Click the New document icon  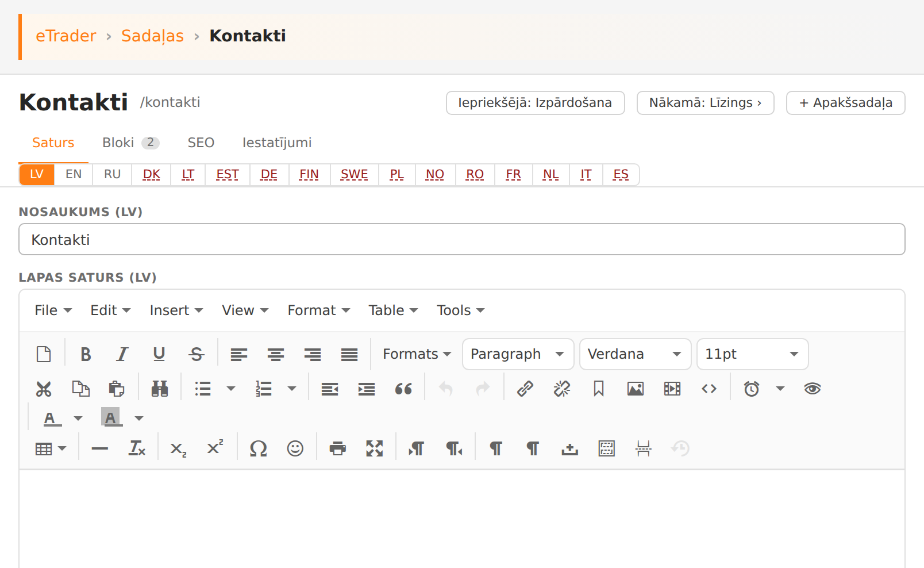point(44,354)
